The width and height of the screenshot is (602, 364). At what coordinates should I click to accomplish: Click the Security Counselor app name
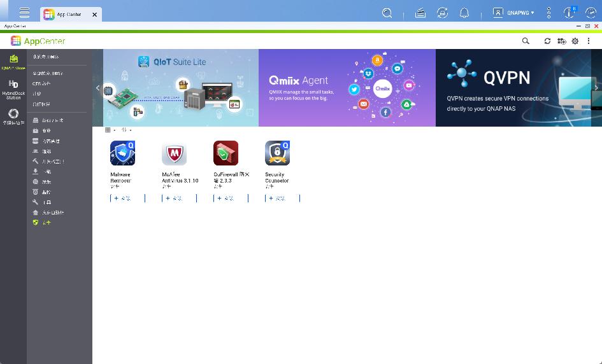pyautogui.click(x=277, y=178)
